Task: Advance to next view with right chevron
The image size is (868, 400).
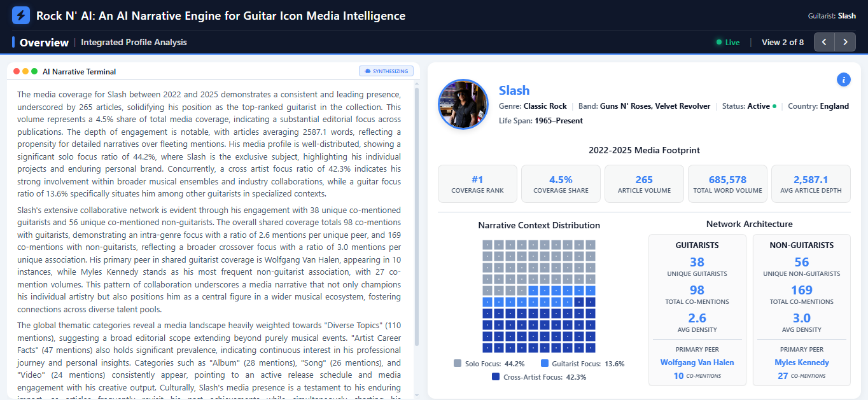Action: point(845,42)
